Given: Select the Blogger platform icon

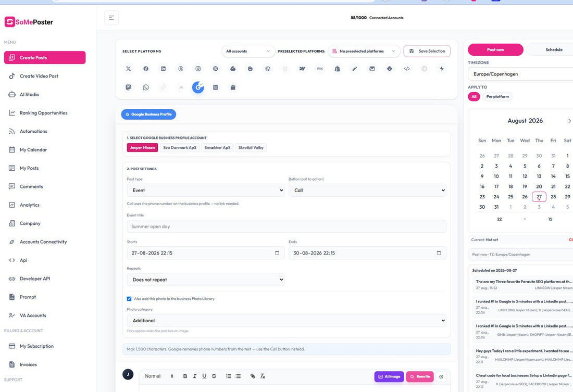Looking at the screenshot, I should [x=251, y=69].
